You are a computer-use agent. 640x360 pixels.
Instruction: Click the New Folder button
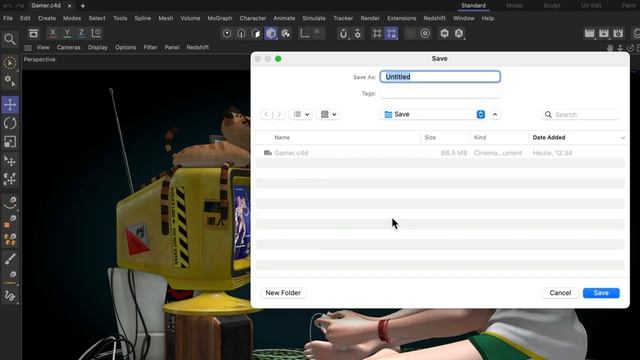tap(283, 293)
